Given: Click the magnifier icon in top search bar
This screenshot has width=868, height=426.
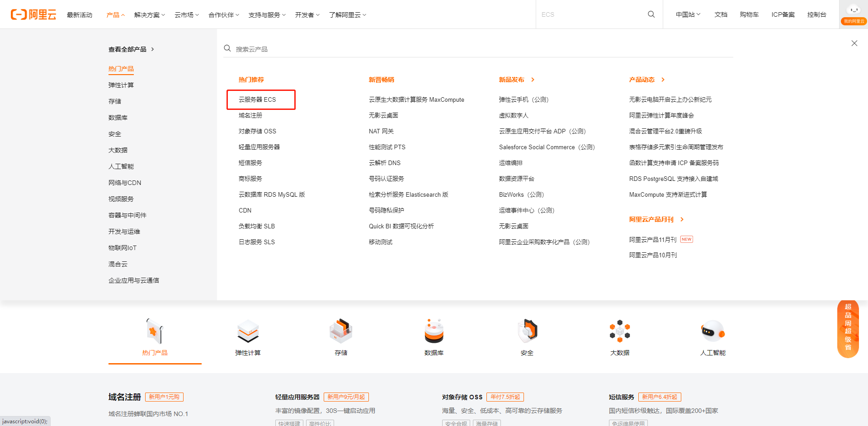Looking at the screenshot, I should [651, 14].
